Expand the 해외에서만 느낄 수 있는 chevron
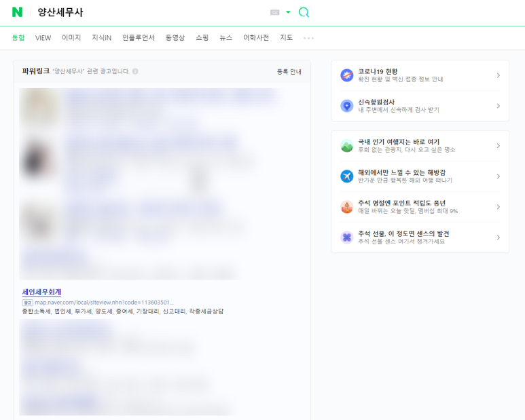 tap(499, 176)
